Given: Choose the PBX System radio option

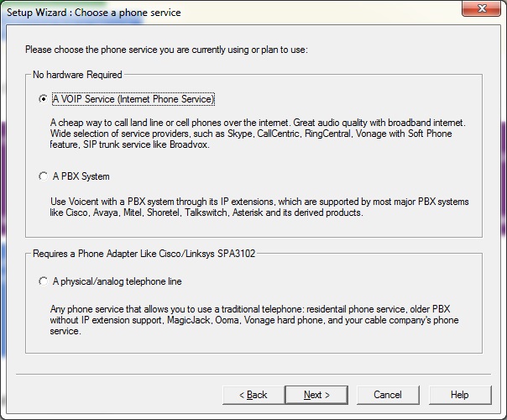Looking at the screenshot, I should [44, 176].
